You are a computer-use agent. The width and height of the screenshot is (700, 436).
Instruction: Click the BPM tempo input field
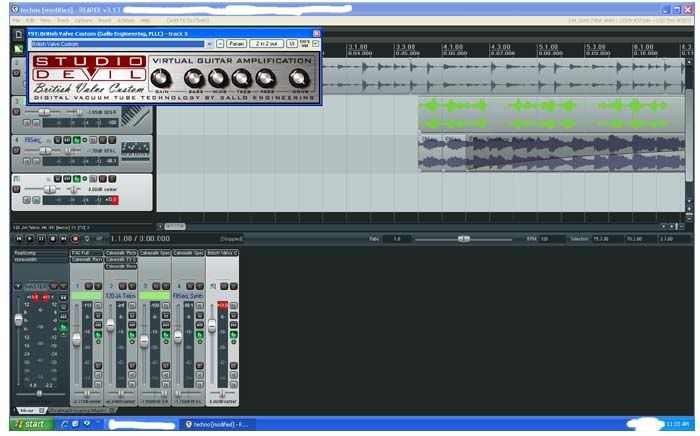pos(552,239)
